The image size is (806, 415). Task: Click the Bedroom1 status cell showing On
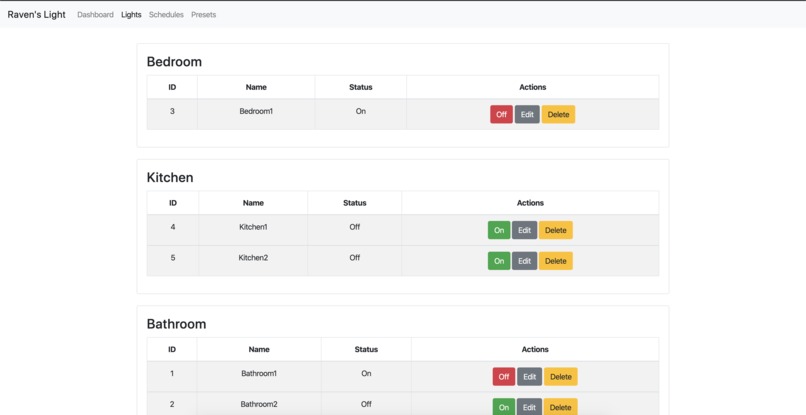[361, 114]
